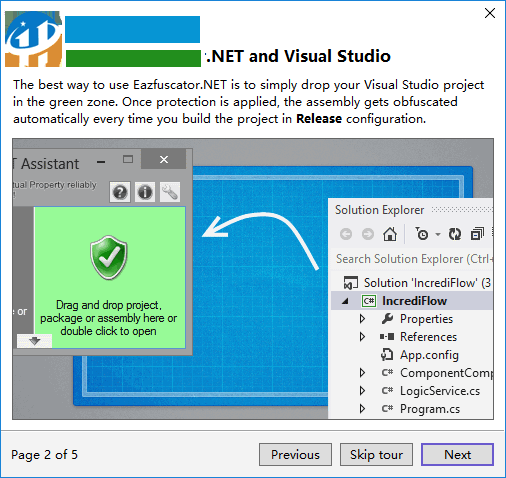Open the info icon in Assistant window
The width and height of the screenshot is (506, 478).
[145, 192]
